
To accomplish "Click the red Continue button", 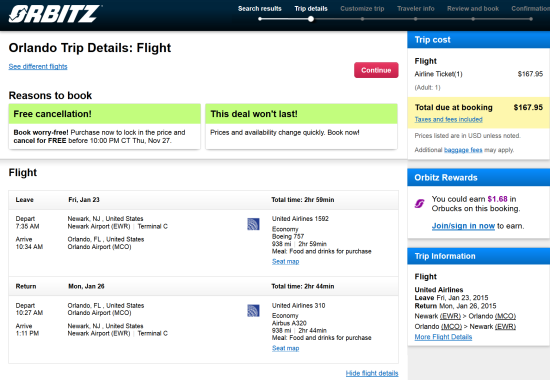I will point(376,70).
